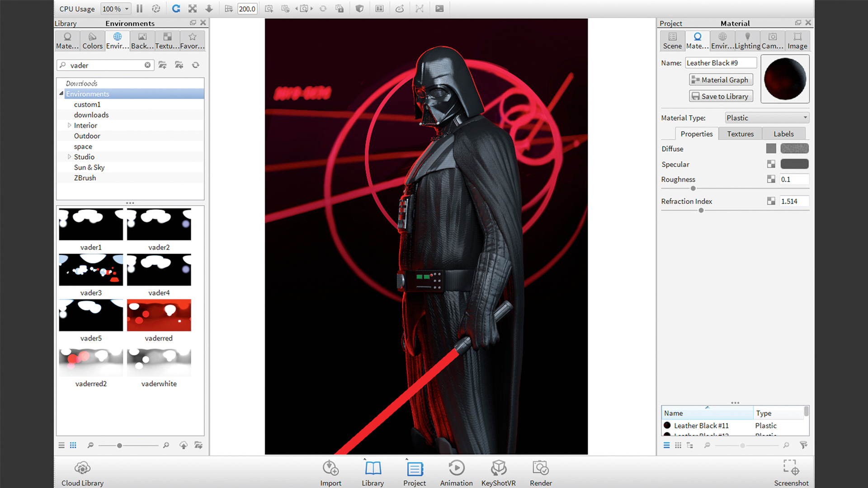Click the reset camera arrows icon

pos(323,9)
